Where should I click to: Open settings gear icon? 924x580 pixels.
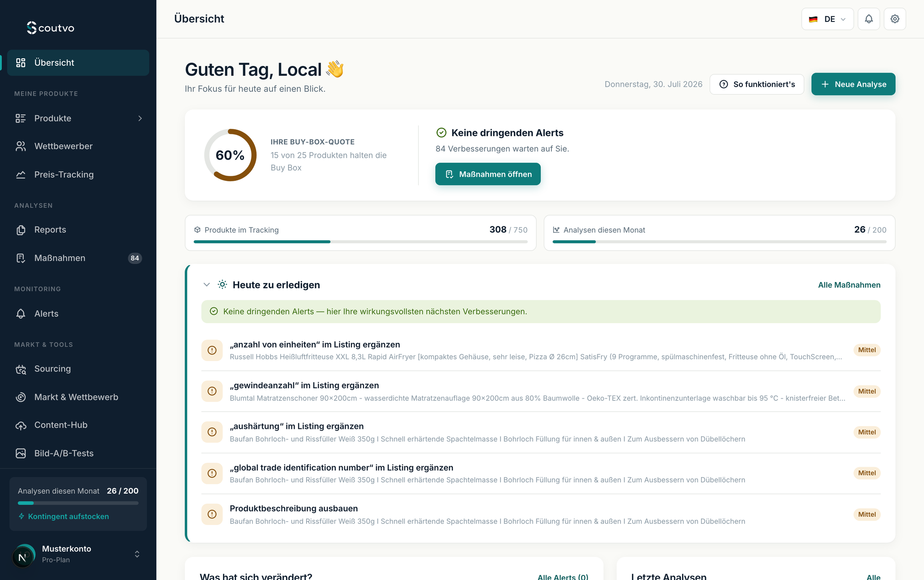tap(895, 19)
